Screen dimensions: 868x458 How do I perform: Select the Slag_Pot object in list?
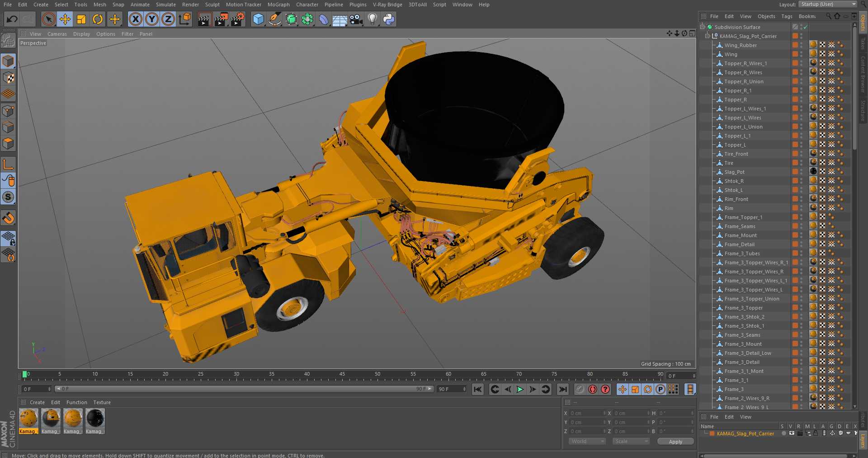[734, 172]
